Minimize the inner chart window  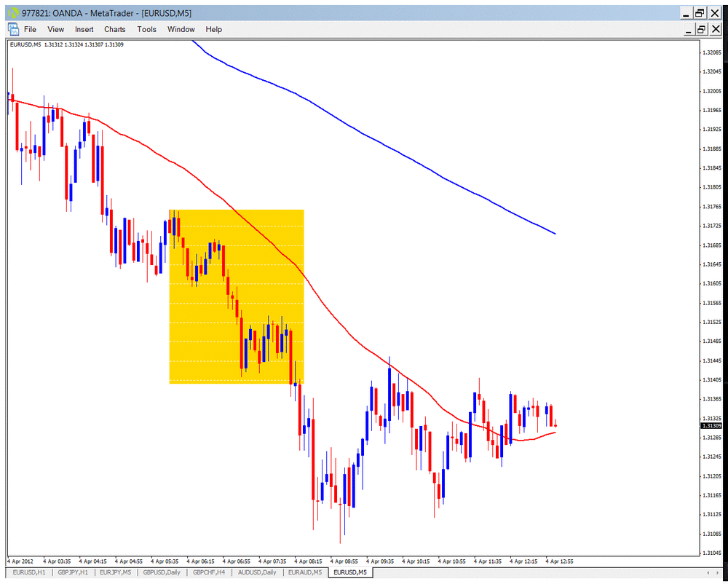pyautogui.click(x=688, y=30)
